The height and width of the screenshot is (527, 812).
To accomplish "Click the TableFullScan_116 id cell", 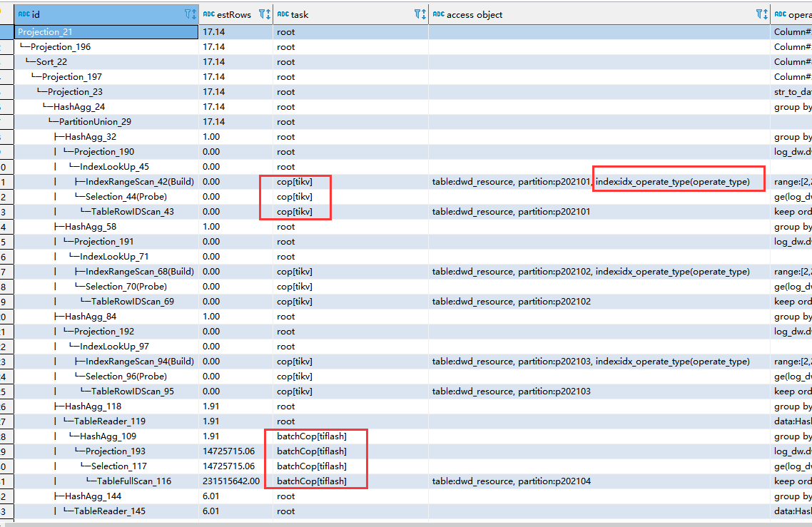I will click(x=134, y=481).
